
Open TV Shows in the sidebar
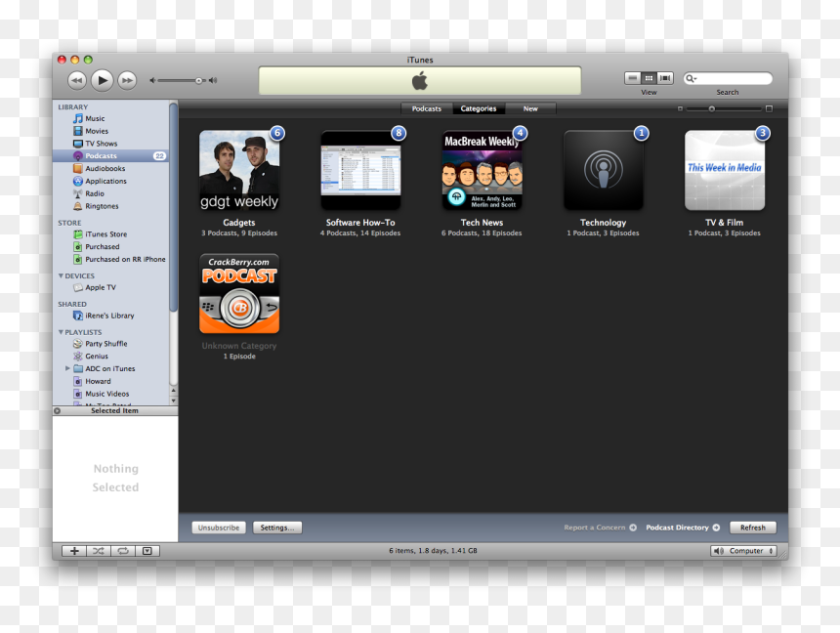(x=102, y=144)
